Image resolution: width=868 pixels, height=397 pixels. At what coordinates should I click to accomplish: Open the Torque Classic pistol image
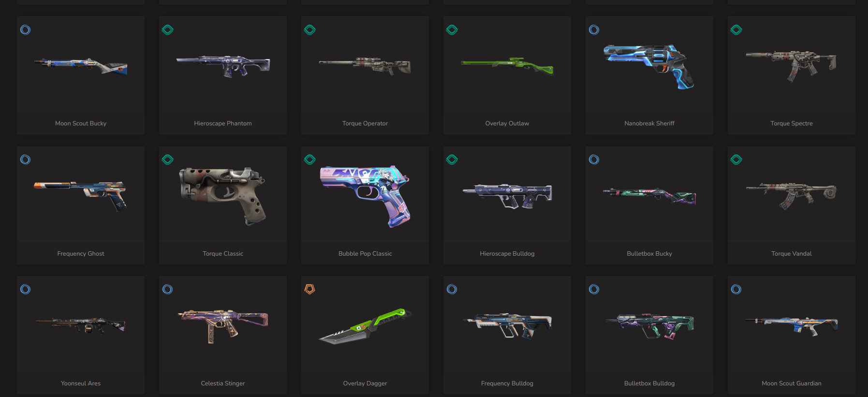point(222,196)
